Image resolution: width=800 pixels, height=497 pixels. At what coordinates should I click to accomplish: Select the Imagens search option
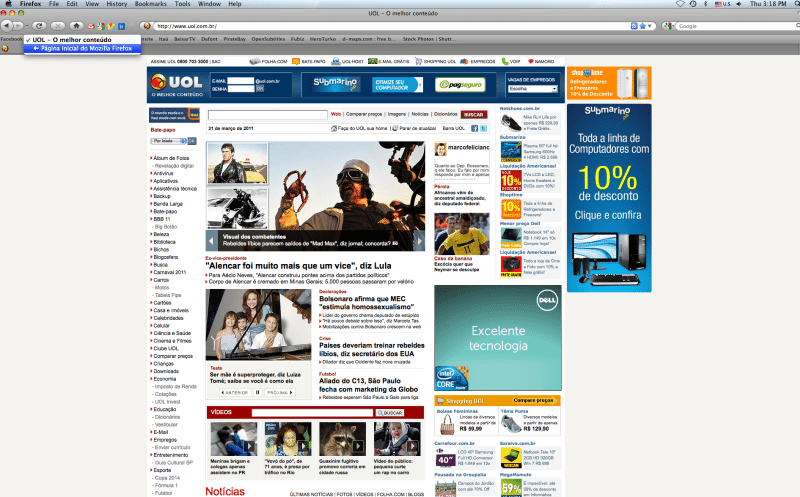click(396, 114)
